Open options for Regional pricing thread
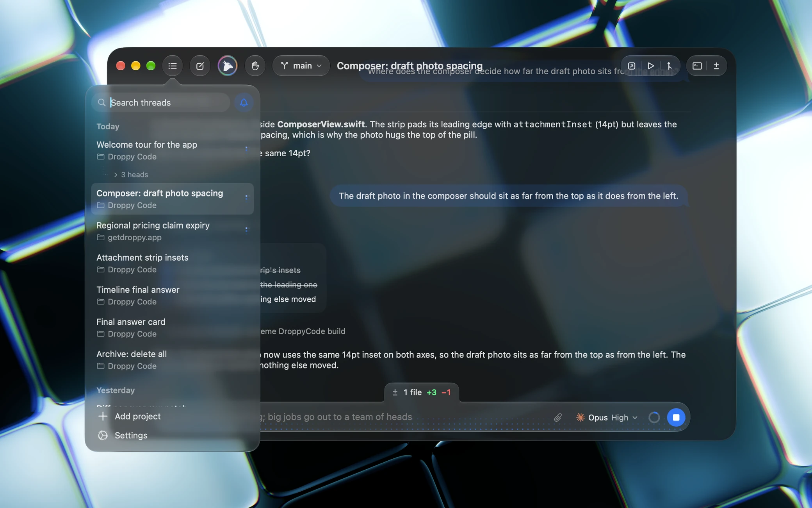This screenshot has width=812, height=508. coord(246,230)
